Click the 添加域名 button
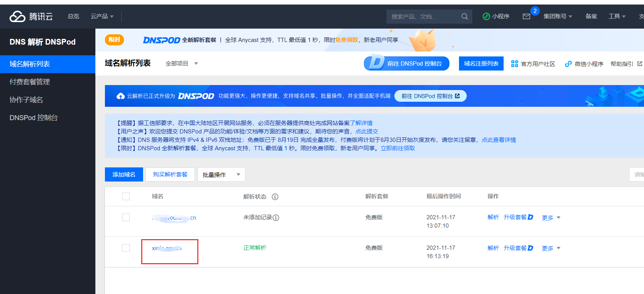 [x=124, y=175]
